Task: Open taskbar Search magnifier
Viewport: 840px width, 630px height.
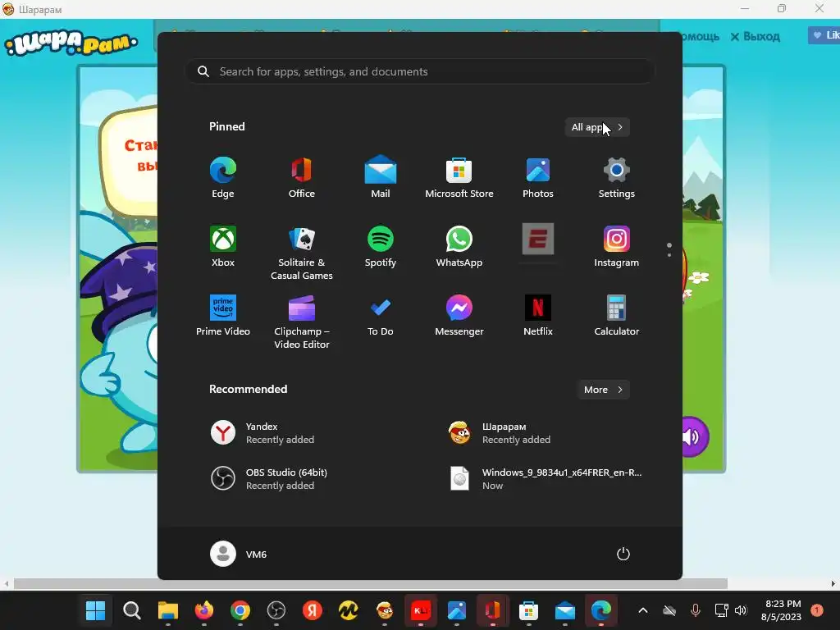Action: coord(132,610)
